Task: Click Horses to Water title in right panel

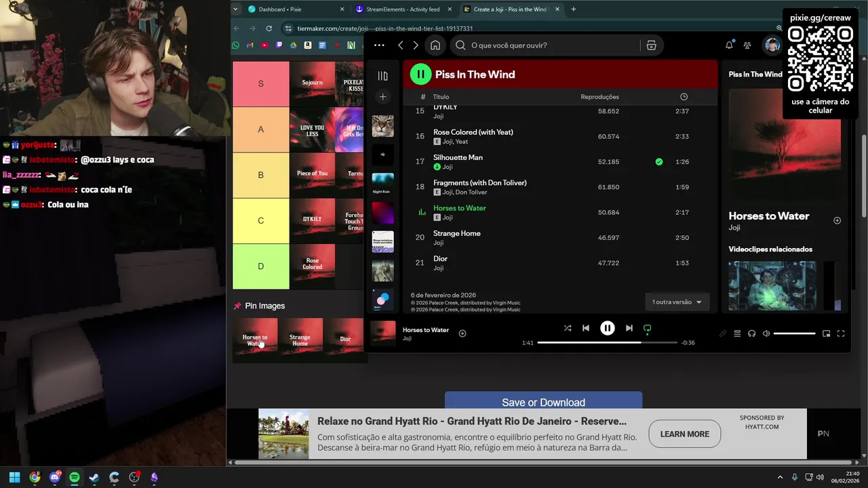Action: (769, 216)
